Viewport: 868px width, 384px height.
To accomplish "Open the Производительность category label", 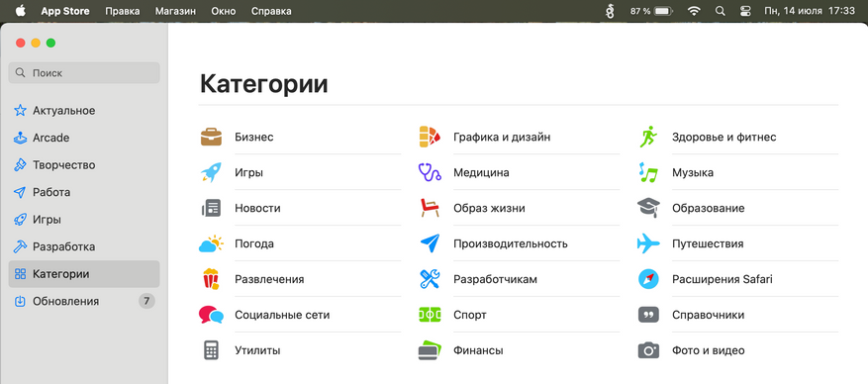I will [511, 243].
